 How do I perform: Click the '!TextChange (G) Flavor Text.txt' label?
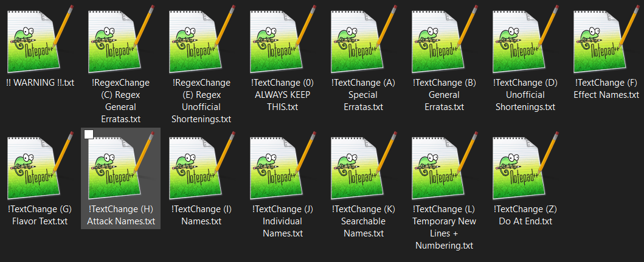40,215
